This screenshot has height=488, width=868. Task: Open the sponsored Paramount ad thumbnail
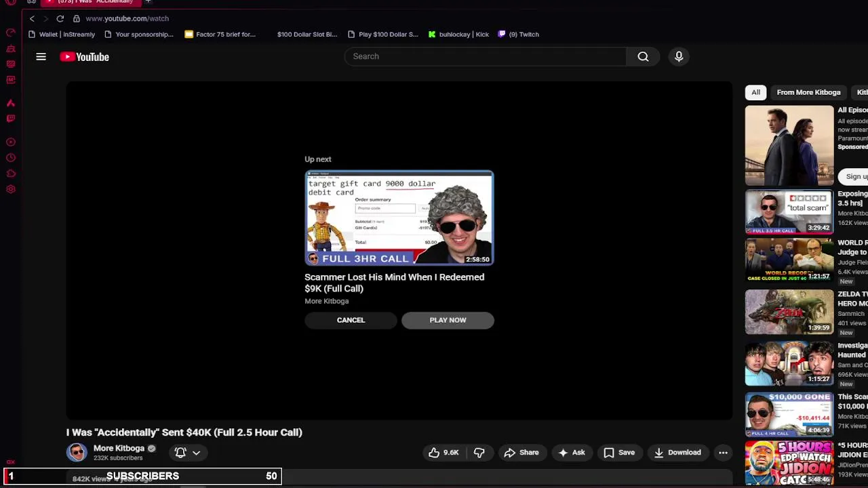click(x=789, y=146)
